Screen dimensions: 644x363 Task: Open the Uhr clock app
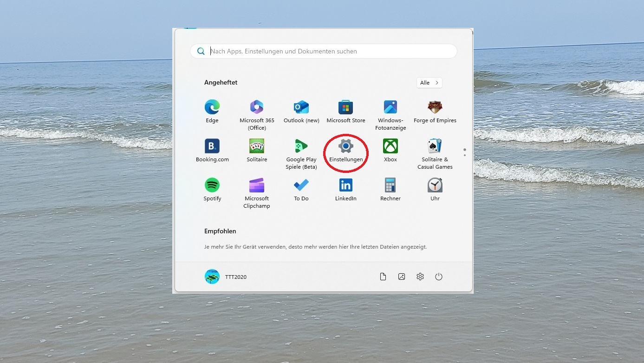pyautogui.click(x=435, y=190)
